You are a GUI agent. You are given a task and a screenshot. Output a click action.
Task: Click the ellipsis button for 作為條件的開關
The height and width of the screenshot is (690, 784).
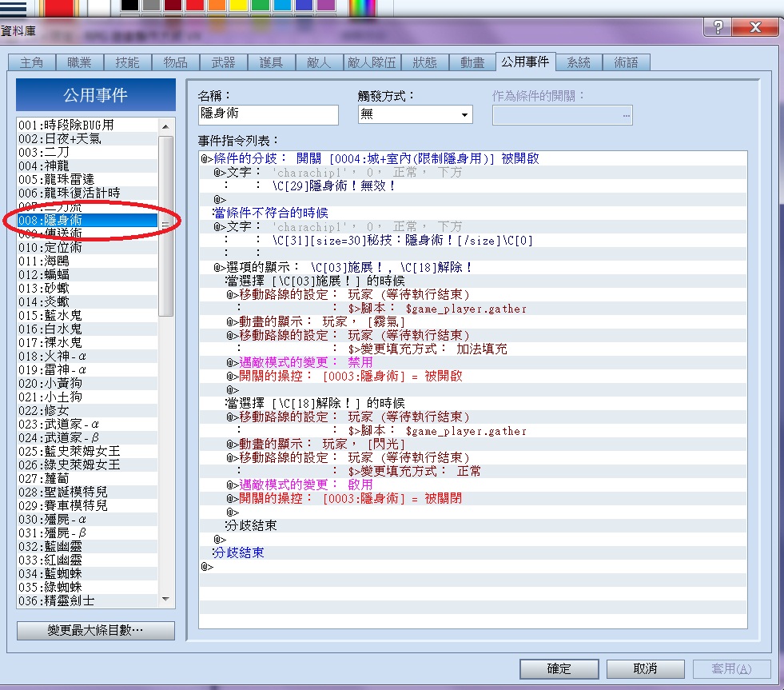tap(626, 116)
